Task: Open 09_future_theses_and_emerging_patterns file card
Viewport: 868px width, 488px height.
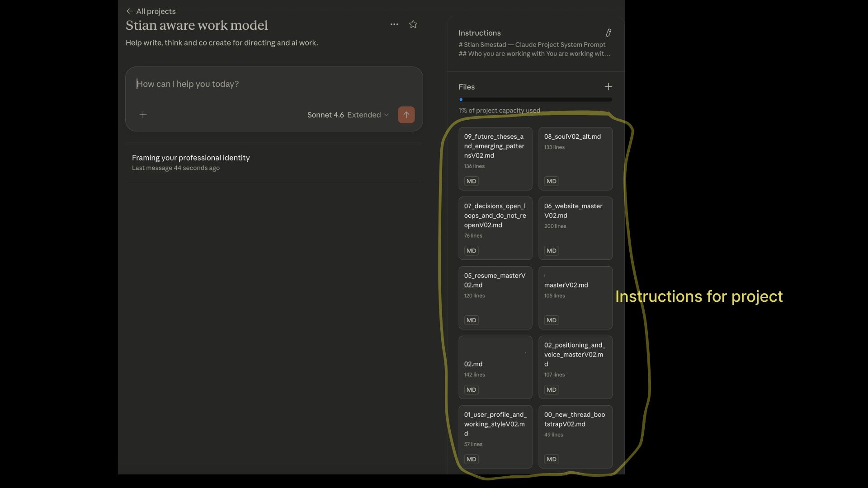Action: (495, 158)
